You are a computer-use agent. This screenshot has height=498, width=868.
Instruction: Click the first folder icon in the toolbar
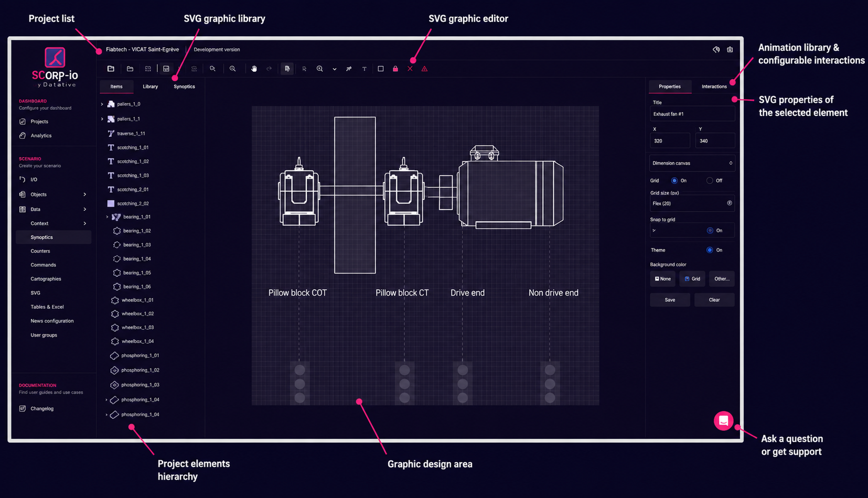[x=111, y=69]
